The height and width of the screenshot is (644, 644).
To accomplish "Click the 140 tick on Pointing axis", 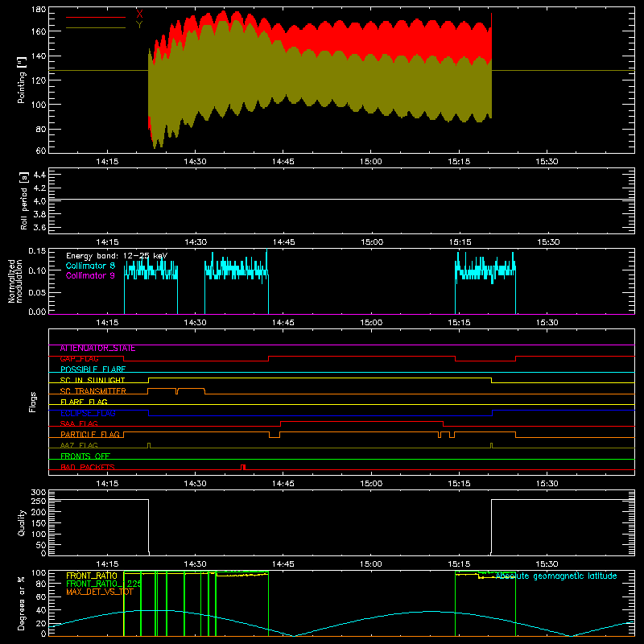I will (39, 56).
